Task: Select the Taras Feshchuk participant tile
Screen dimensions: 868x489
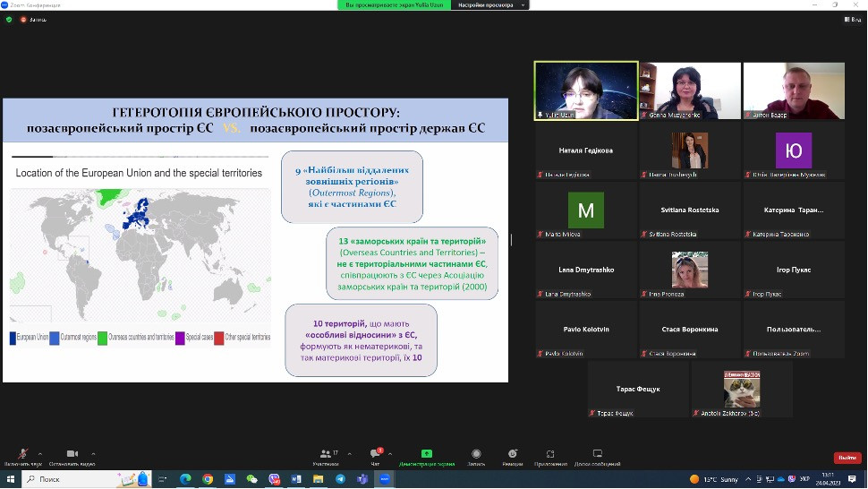Action: point(638,390)
